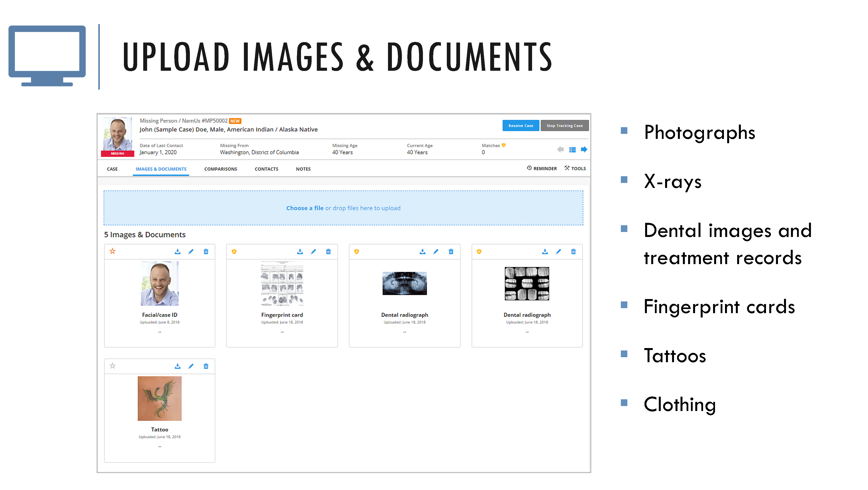
Task: Click the Resolve Case button
Action: point(521,125)
